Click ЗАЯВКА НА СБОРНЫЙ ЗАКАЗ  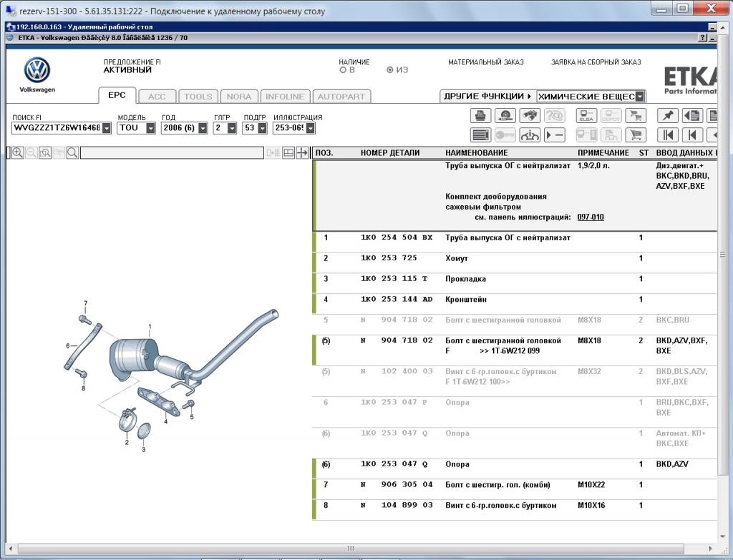596,62
